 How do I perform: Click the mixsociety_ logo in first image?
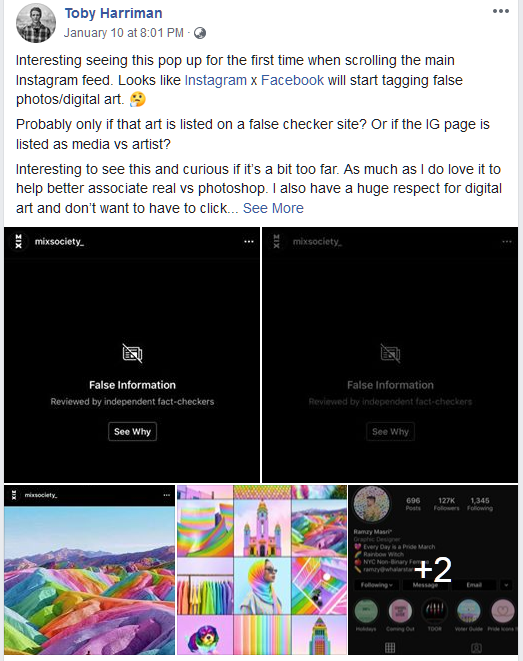point(19,242)
